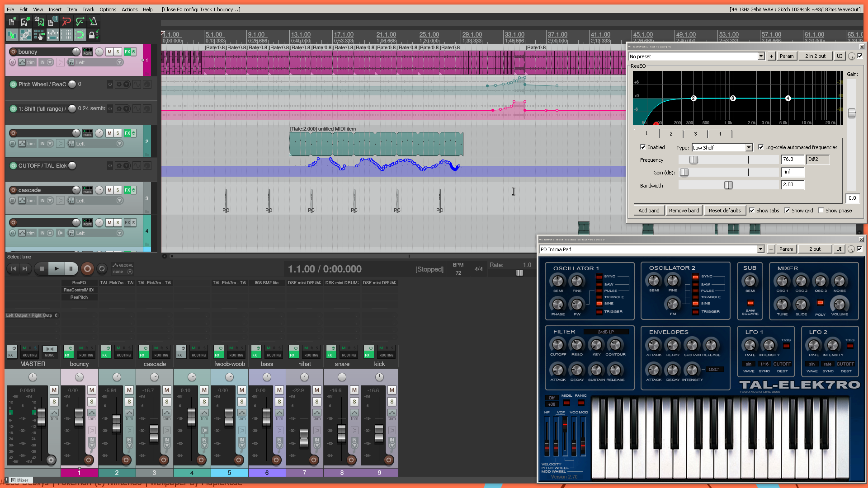This screenshot has height=488, width=868.
Task: Toggle the locking padlock icon
Action: 94,35
